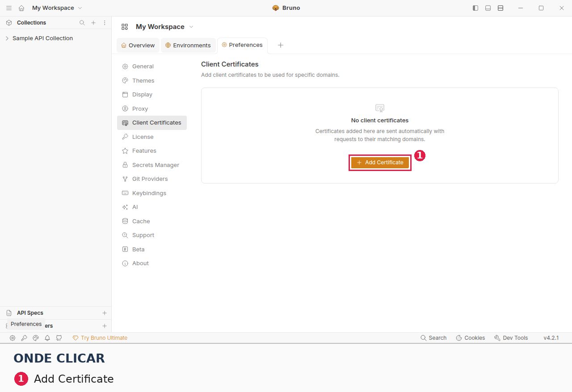Toggle the left sidebar layout icon

pyautogui.click(x=475, y=8)
